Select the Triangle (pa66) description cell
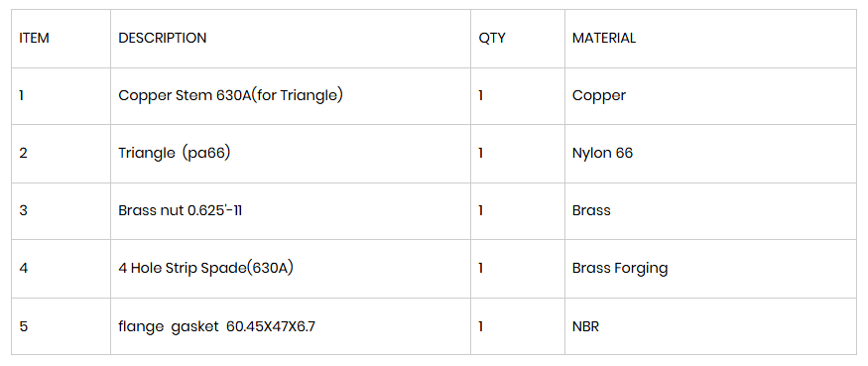868x366 pixels. (291, 154)
